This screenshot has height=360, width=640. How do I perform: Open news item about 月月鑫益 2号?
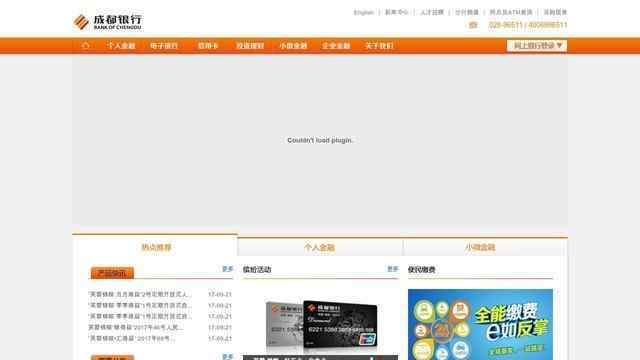(x=139, y=294)
